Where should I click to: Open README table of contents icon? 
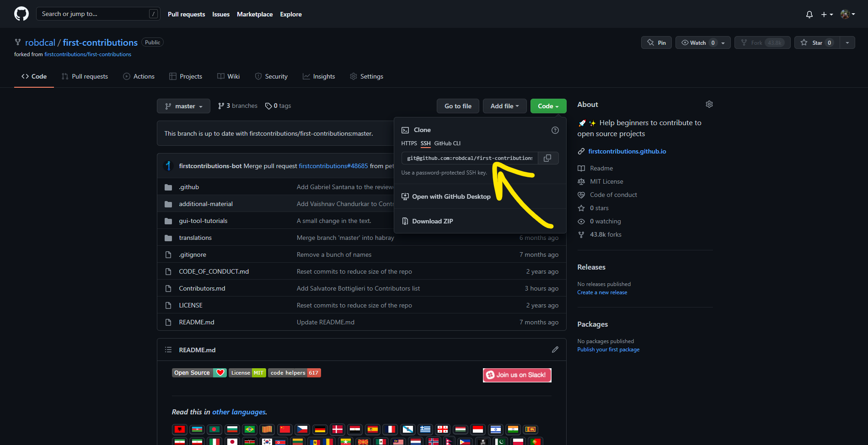pyautogui.click(x=168, y=350)
